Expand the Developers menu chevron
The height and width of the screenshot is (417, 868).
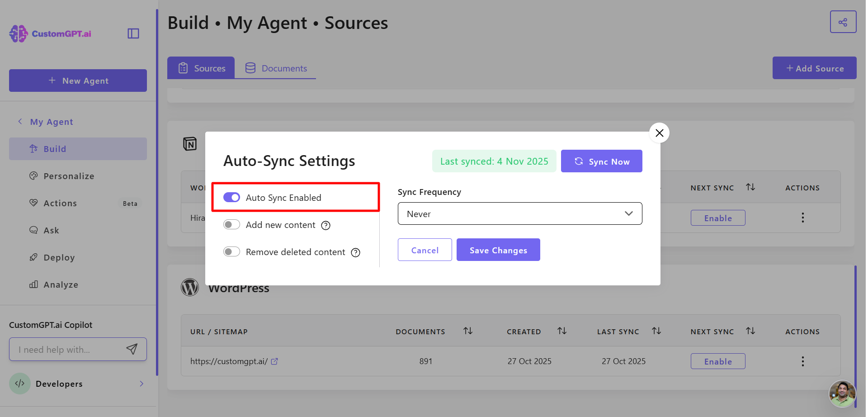(x=142, y=384)
